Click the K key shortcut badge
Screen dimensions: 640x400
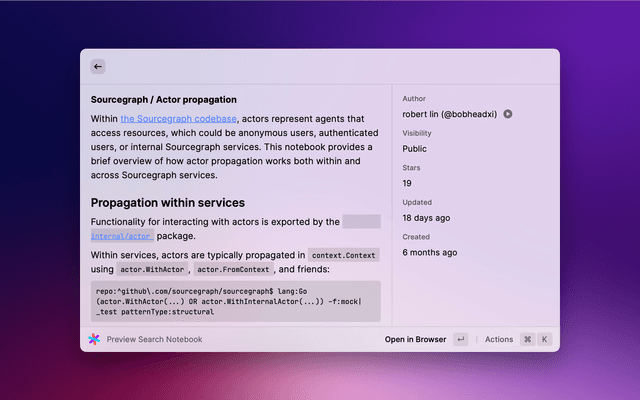click(x=544, y=339)
